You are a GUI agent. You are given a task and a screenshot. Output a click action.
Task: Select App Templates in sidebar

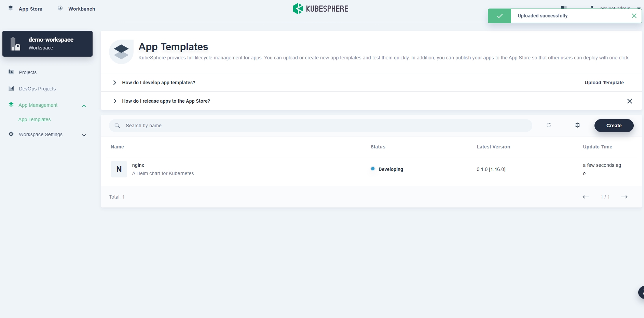[x=35, y=119]
